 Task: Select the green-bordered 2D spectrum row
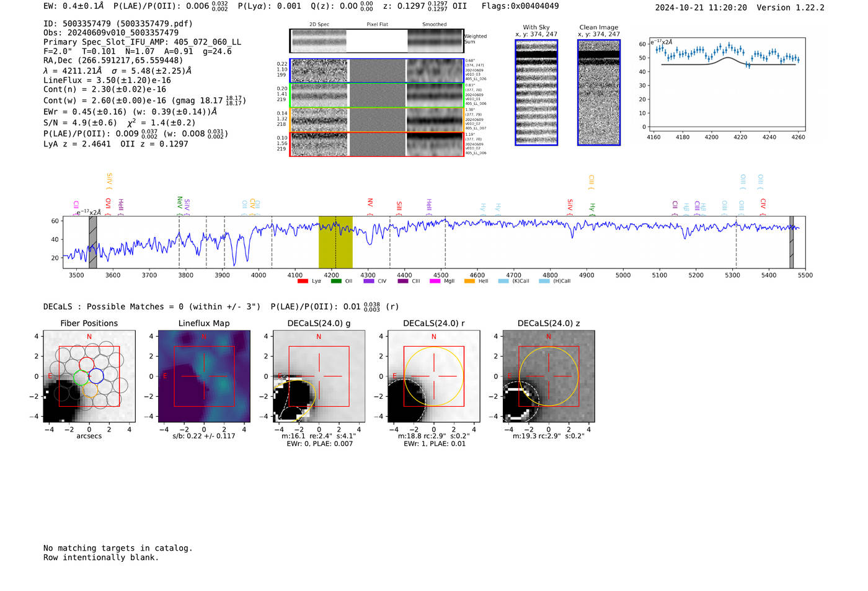376,96
